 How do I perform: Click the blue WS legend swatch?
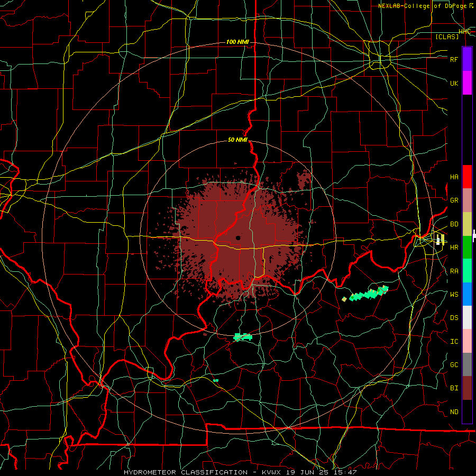(x=467, y=294)
